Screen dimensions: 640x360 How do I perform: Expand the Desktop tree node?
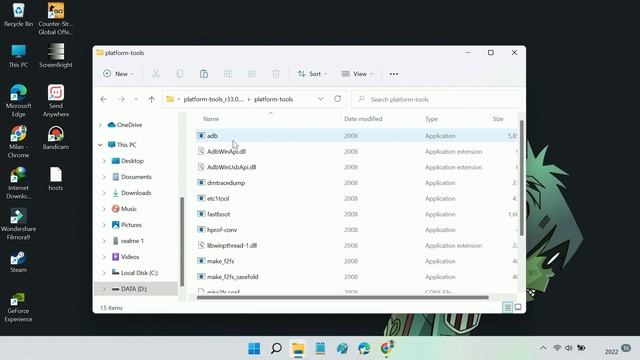pyautogui.click(x=104, y=161)
